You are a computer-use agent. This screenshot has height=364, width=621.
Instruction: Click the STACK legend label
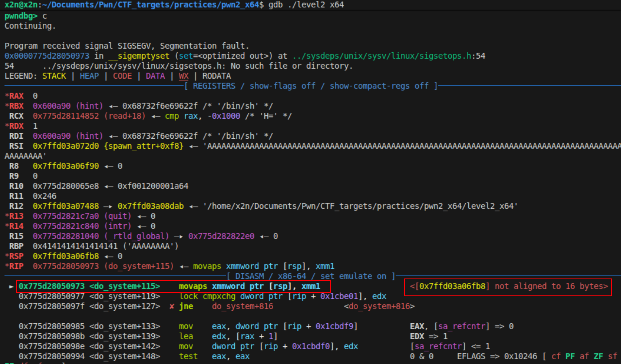[x=54, y=76]
